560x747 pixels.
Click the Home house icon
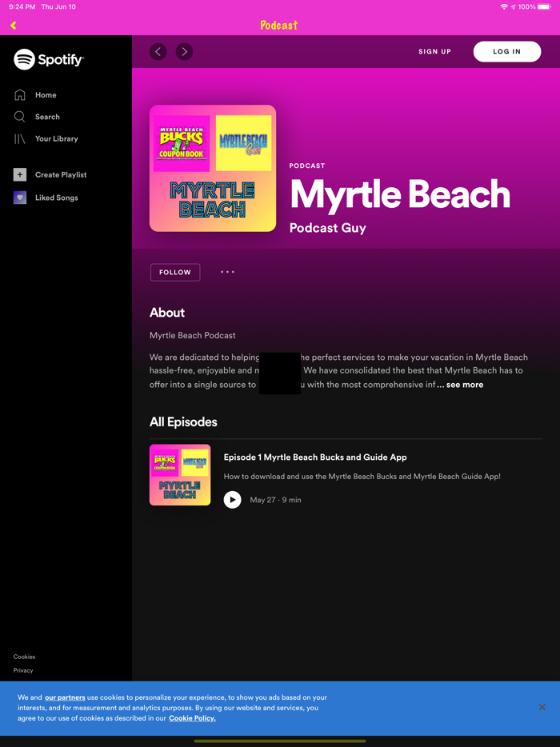point(19,95)
